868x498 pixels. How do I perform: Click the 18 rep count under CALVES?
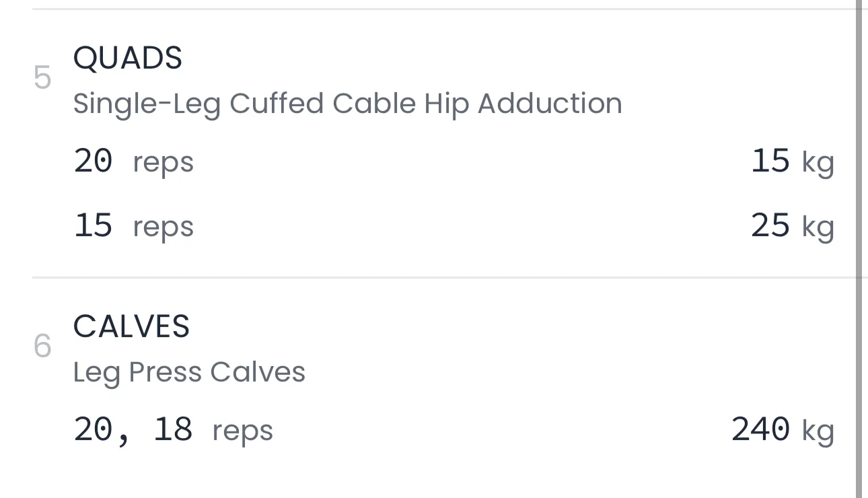(x=173, y=429)
